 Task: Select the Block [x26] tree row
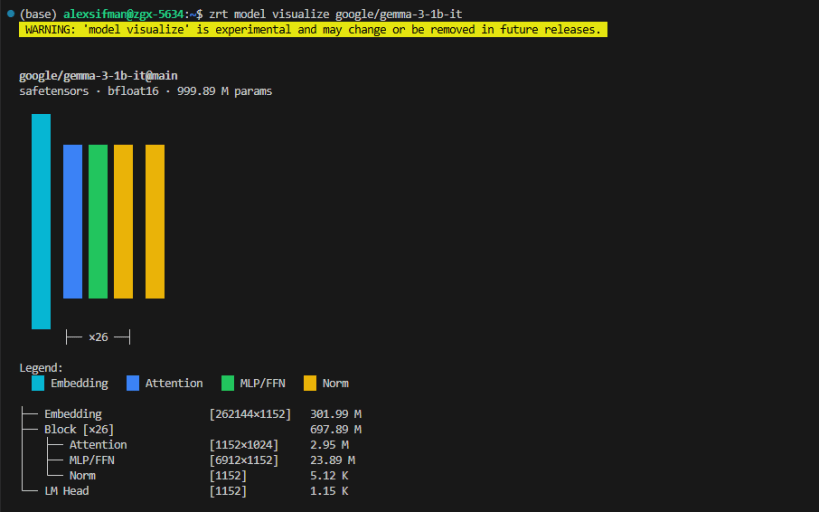(x=191, y=429)
